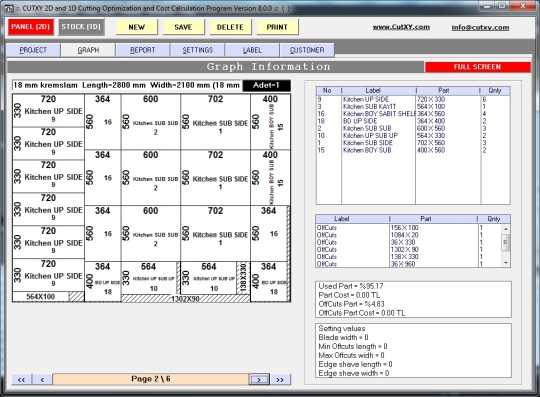Open the info@cutxy.com email link
The width and height of the screenshot is (540, 397).
pyautogui.click(x=480, y=28)
